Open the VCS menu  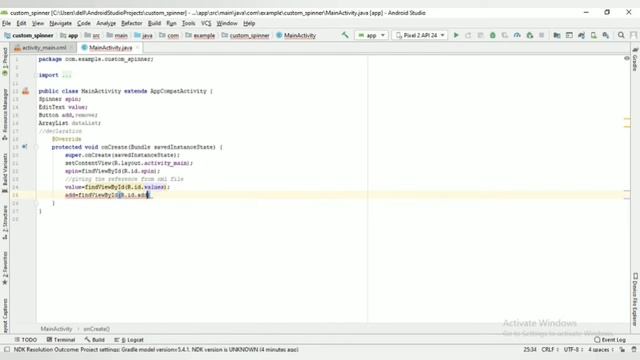point(206,23)
